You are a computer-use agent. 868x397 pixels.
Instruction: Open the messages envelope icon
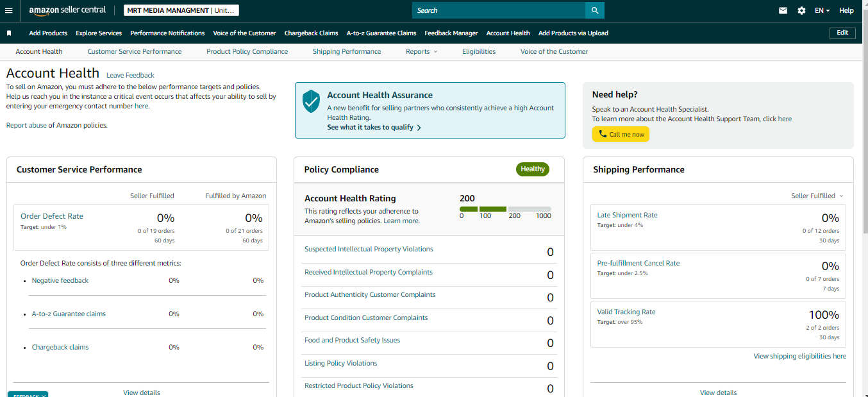pos(783,10)
